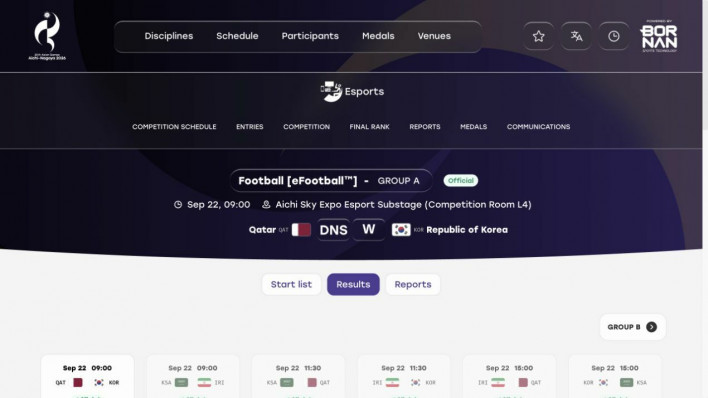Click the clock time icon
The width and height of the screenshot is (708, 398).
(x=614, y=36)
